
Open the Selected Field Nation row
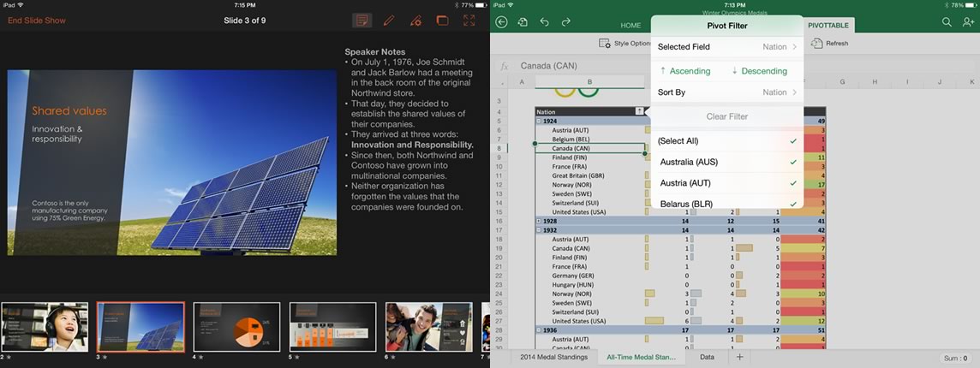[727, 47]
